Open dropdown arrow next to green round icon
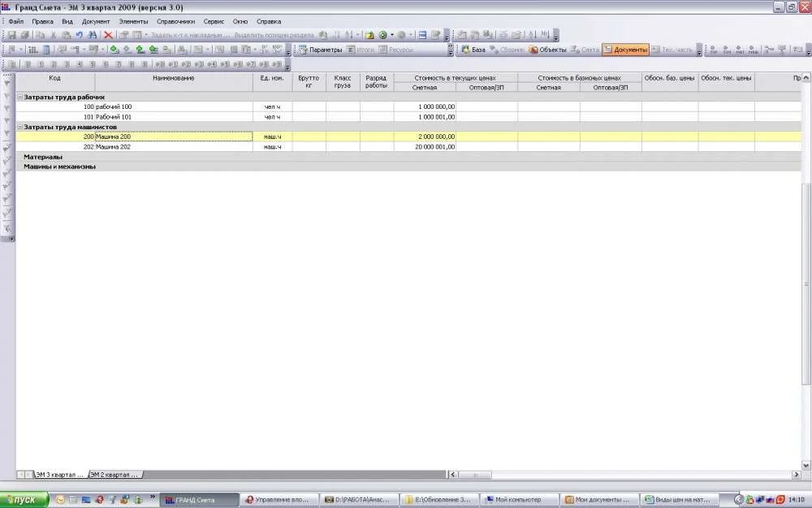This screenshot has height=508, width=812. (x=392, y=35)
